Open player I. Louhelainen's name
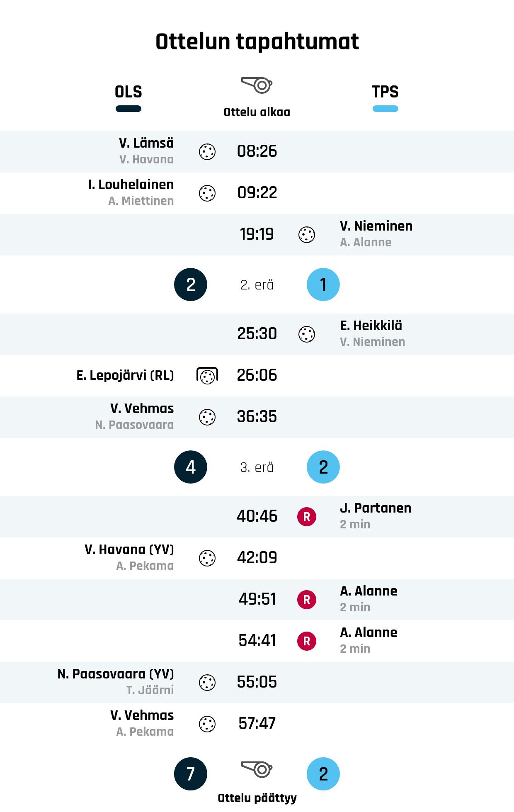The width and height of the screenshot is (514, 812). coord(131,185)
